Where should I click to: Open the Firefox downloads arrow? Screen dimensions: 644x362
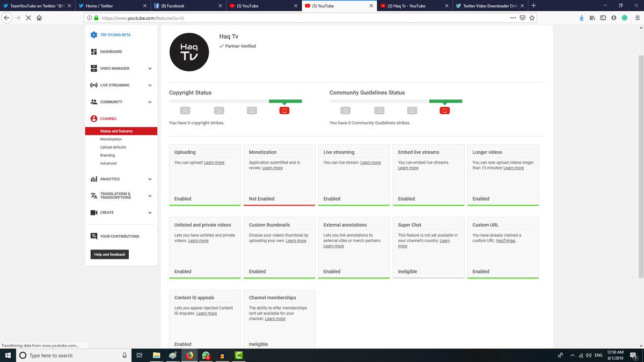(582, 17)
